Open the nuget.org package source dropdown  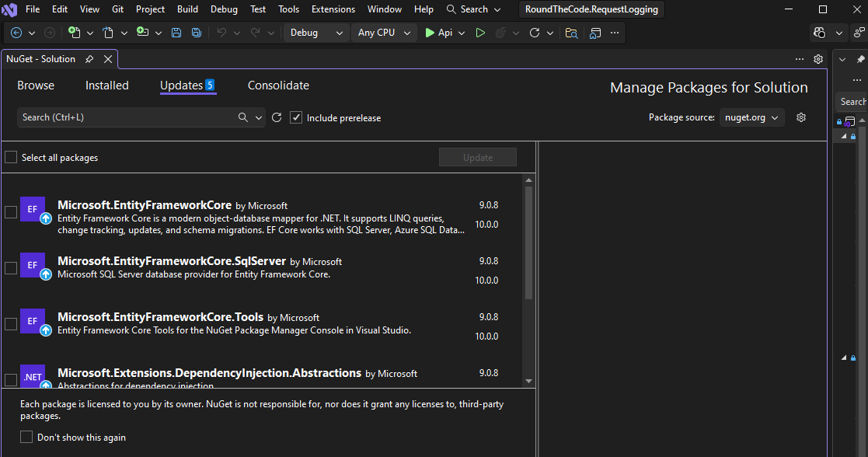point(751,117)
